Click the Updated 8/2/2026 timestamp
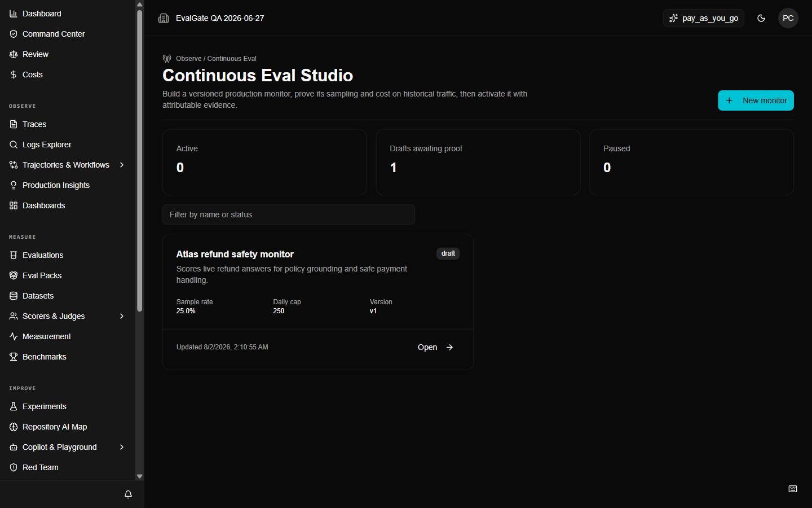The image size is (812, 508). (x=222, y=347)
